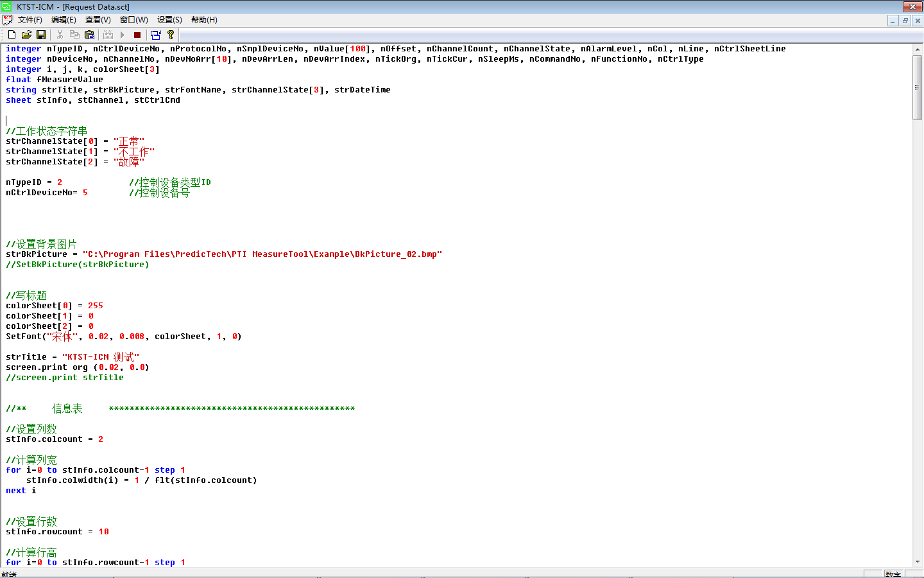Click the compile script icon
Viewport: 924px width, 578px height.
click(108, 35)
